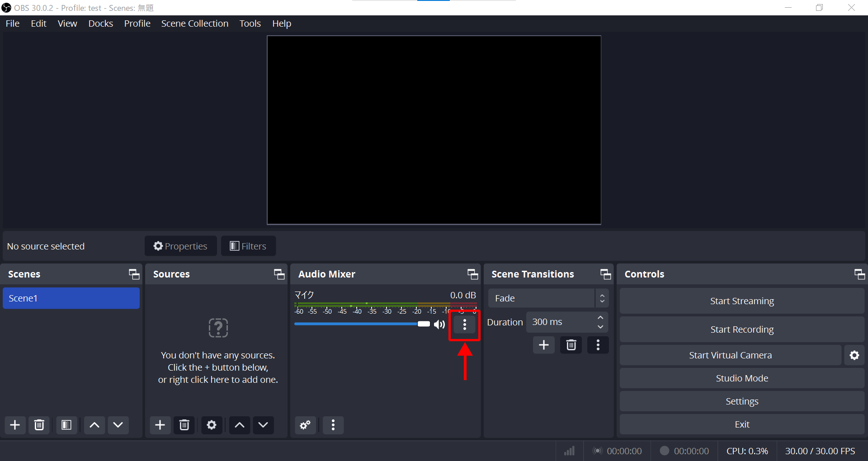Pop out the Audio Mixer dock
Image resolution: width=868 pixels, height=461 pixels.
[472, 274]
